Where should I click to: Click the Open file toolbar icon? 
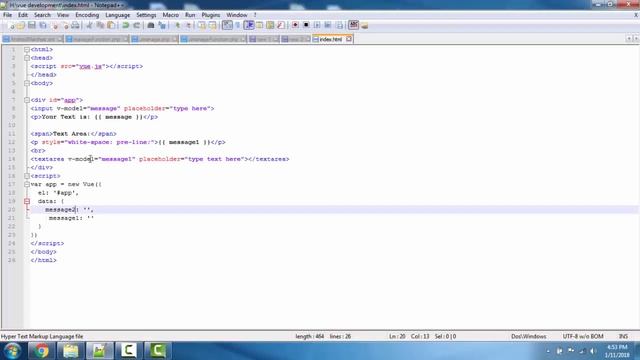(x=20, y=25)
